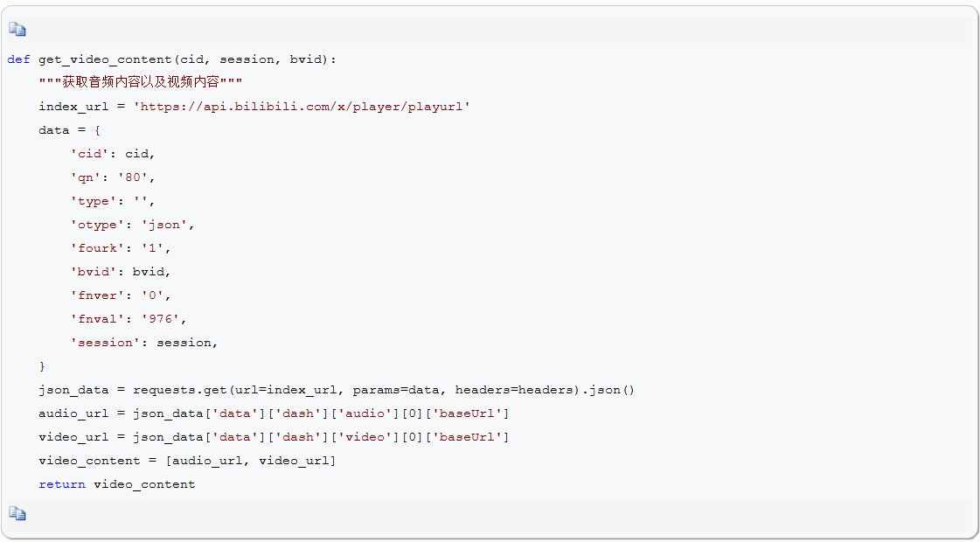980x542 pixels.
Task: Click the copy code icon below the code
Action: 17,514
